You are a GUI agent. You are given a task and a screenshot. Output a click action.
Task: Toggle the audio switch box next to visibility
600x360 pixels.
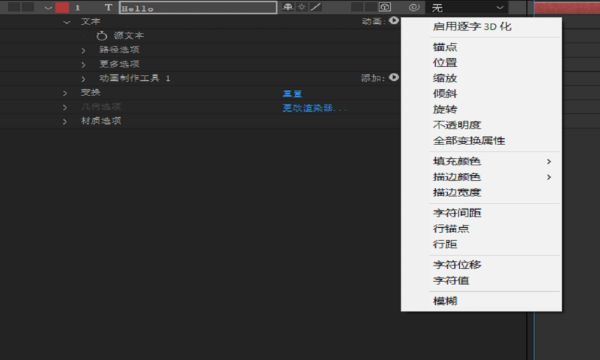click(x=28, y=7)
